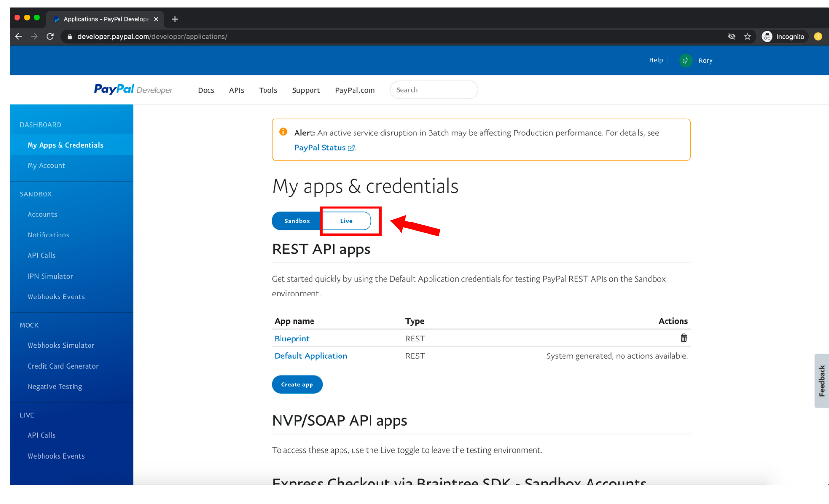The width and height of the screenshot is (829, 504).
Task: Click the browser address bar URL
Action: pyautogui.click(x=152, y=36)
